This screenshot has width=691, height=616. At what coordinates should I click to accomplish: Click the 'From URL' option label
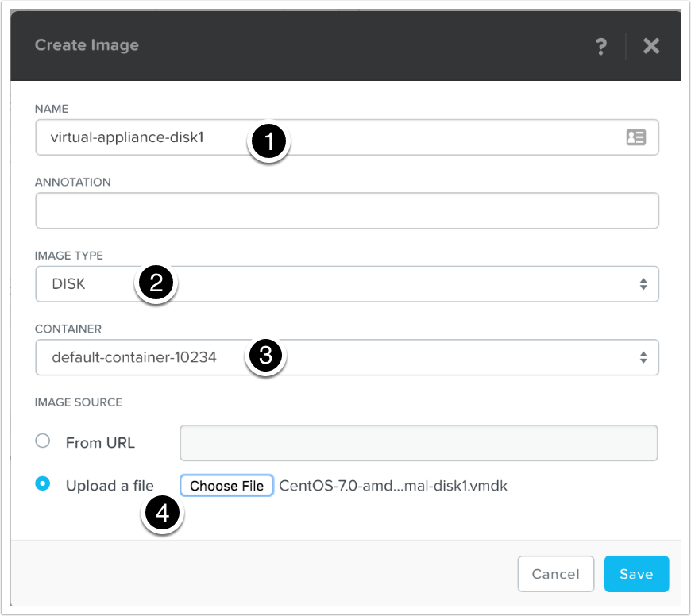pos(100,443)
